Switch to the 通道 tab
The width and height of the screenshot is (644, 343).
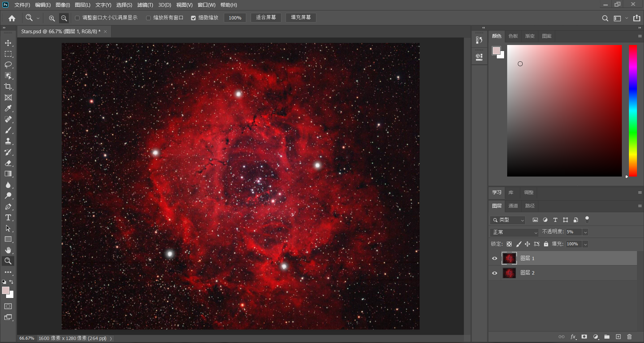pos(513,206)
